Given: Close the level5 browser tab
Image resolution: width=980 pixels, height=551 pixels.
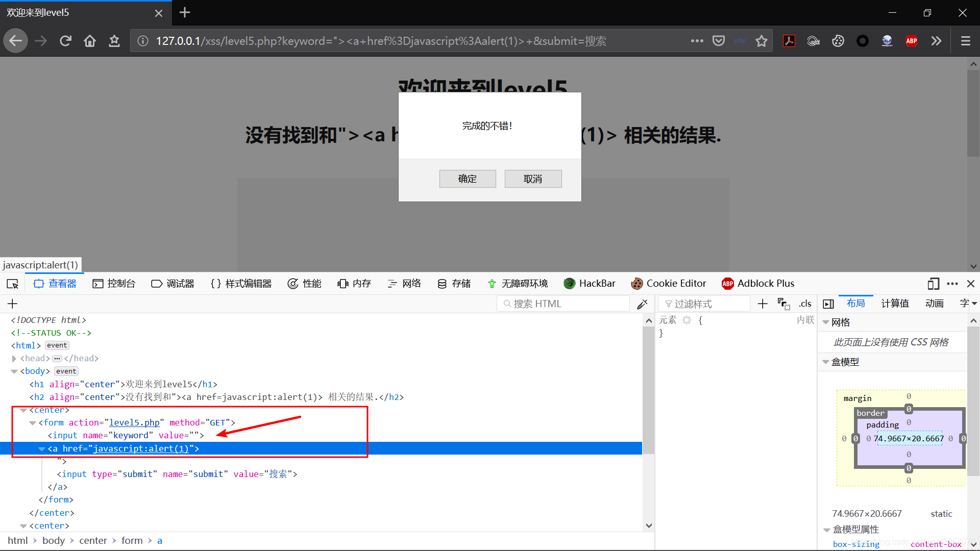Looking at the screenshot, I should pyautogui.click(x=159, y=13).
